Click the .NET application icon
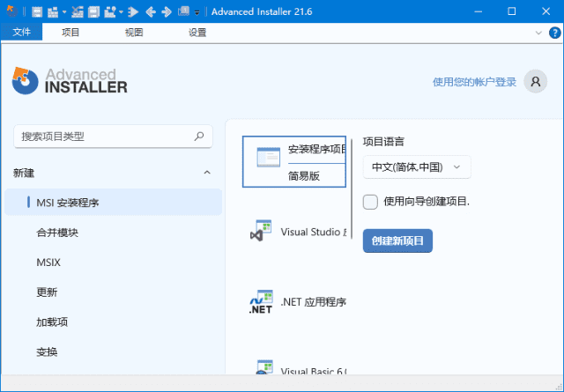 pyautogui.click(x=261, y=301)
